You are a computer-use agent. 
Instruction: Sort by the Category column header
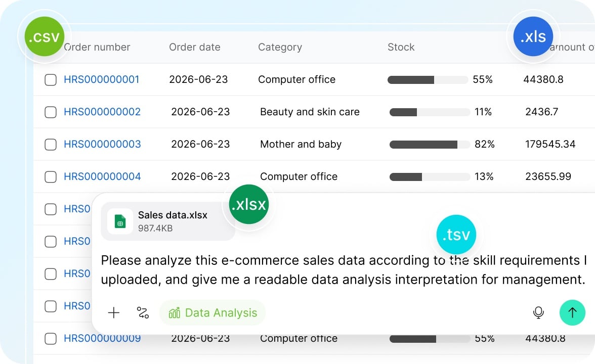pos(280,47)
